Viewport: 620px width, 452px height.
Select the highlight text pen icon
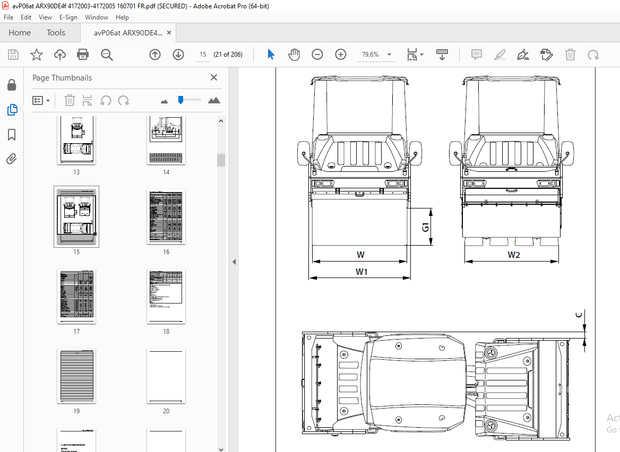(500, 55)
